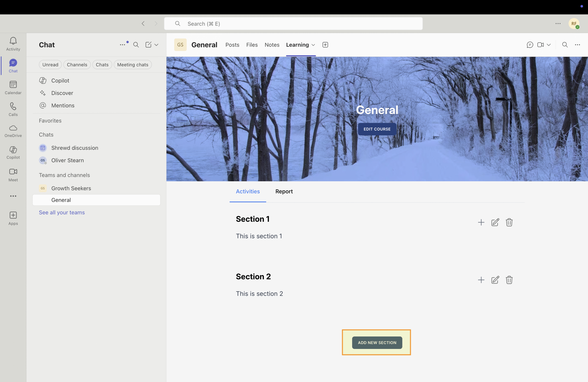The height and width of the screenshot is (382, 588).
Task: Delete Section 1 with trash icon
Action: (x=509, y=222)
